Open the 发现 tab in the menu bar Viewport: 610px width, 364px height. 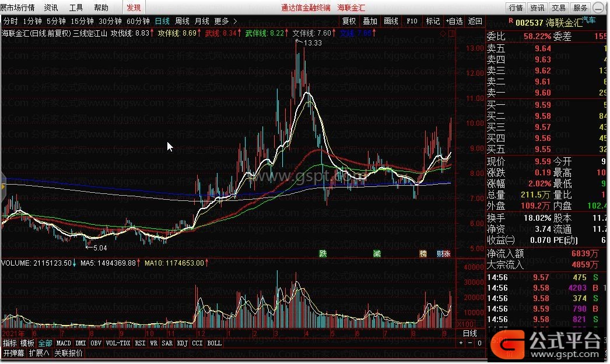click(x=134, y=8)
